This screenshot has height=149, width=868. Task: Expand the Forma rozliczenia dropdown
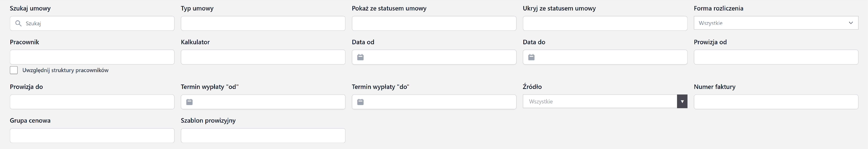776,23
